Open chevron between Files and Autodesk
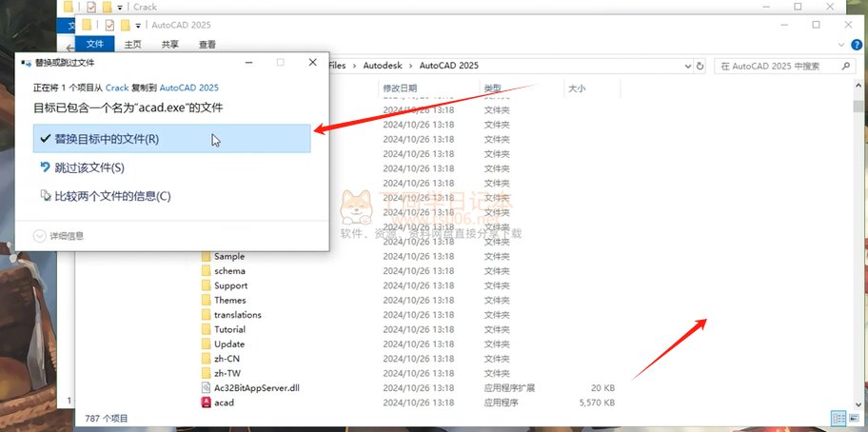The image size is (868, 432). pos(354,66)
